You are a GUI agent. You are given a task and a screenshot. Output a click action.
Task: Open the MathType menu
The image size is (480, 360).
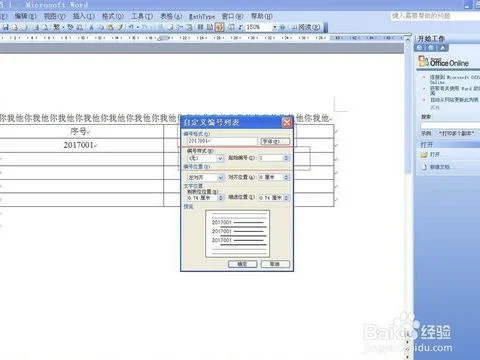coord(202,16)
